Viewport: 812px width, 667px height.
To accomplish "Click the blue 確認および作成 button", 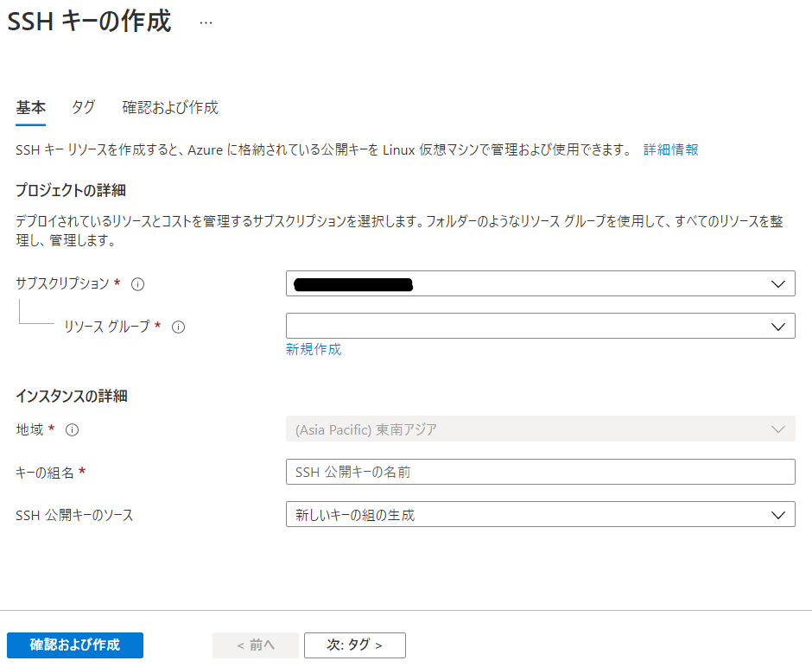I will (x=75, y=645).
